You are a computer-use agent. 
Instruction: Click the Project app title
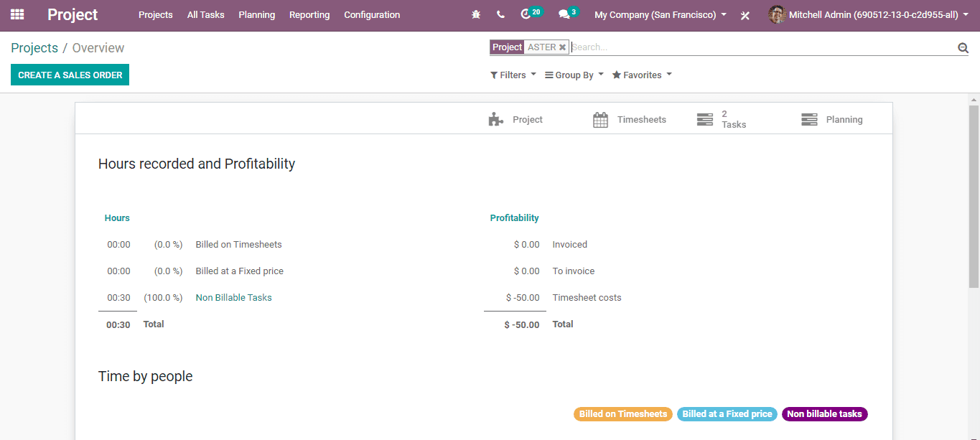click(73, 14)
